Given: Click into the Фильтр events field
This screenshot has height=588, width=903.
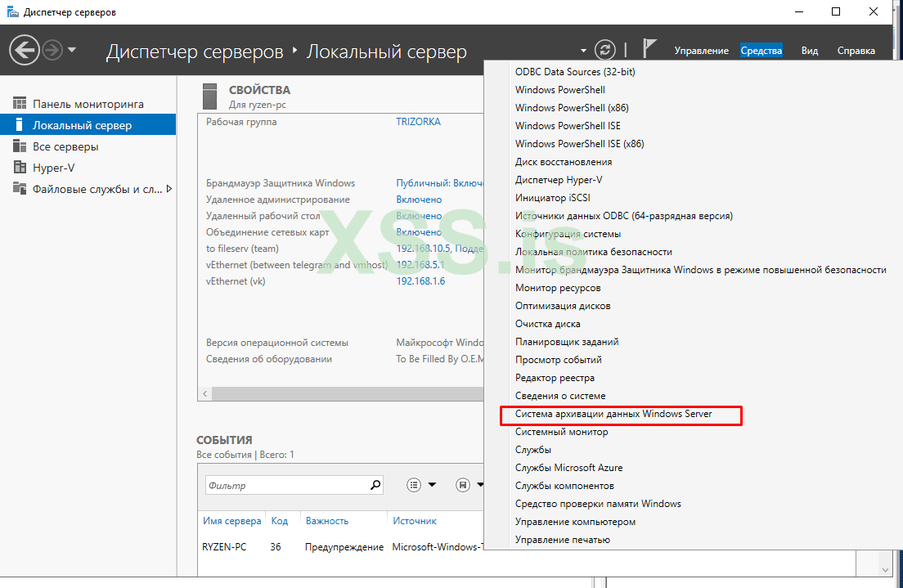Looking at the screenshot, I should (287, 486).
